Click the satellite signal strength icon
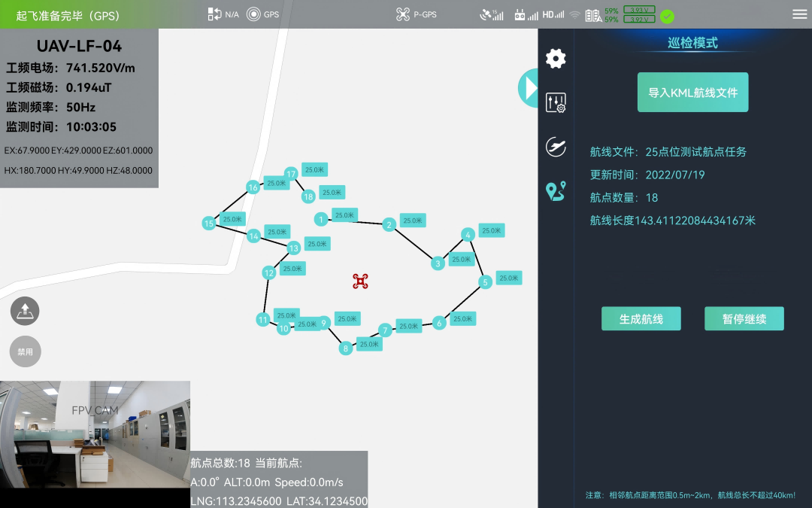 click(492, 14)
